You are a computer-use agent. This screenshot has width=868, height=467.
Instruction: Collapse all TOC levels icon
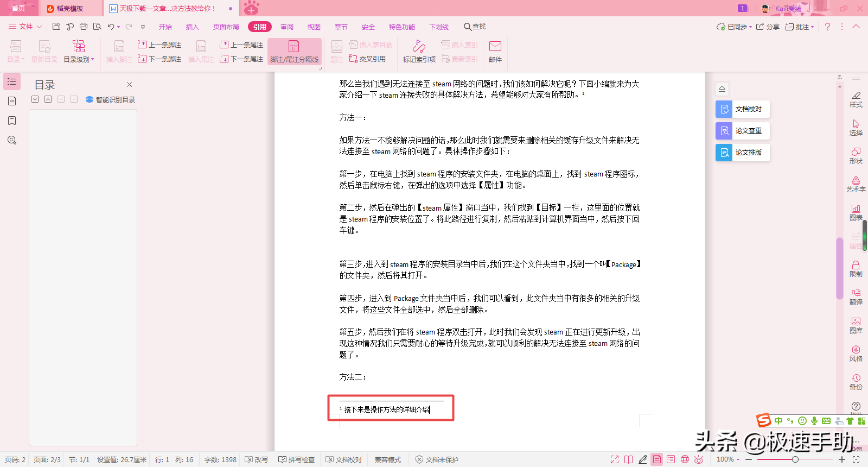click(x=48, y=99)
